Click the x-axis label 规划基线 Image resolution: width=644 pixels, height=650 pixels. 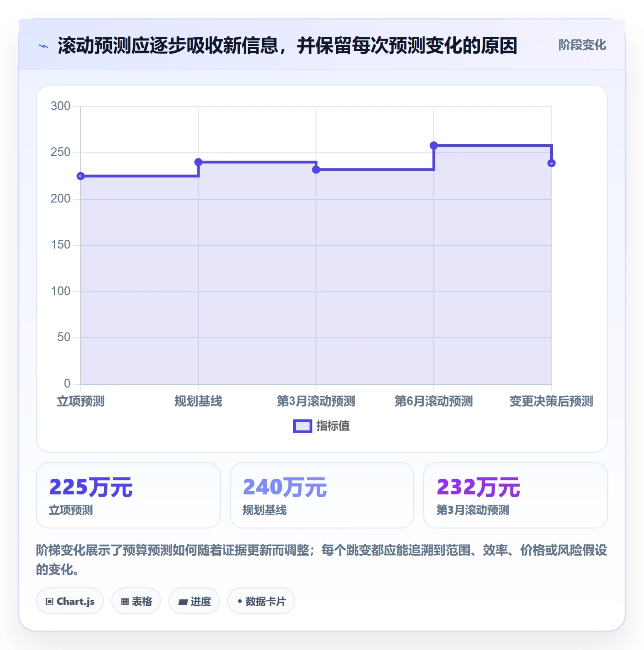click(x=198, y=401)
